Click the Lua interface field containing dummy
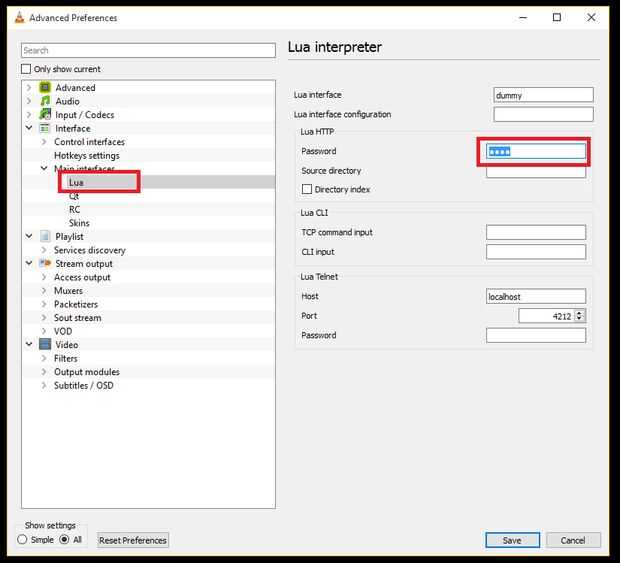This screenshot has height=563, width=620. [543, 95]
